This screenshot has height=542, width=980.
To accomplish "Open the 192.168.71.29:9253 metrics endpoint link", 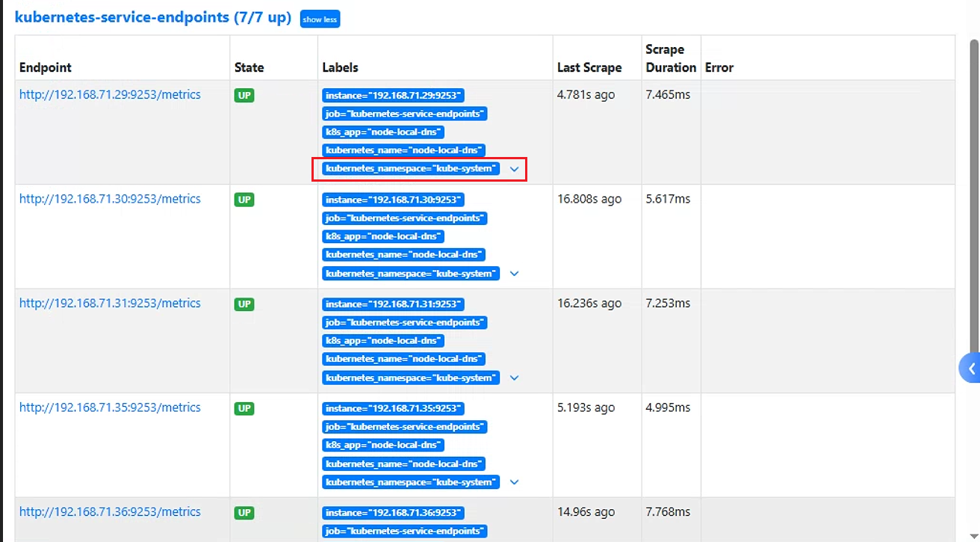I will pyautogui.click(x=110, y=95).
